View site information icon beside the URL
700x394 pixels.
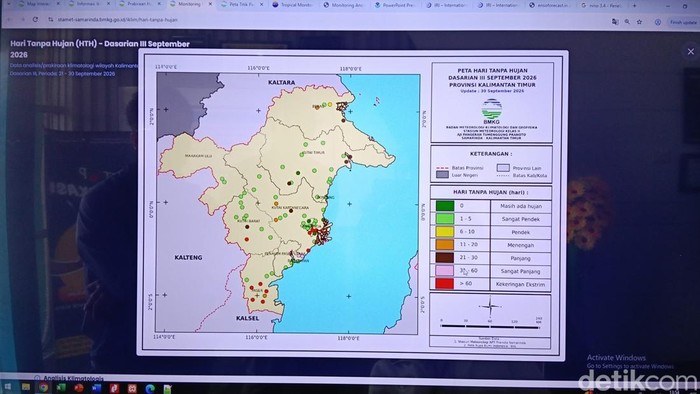[x=50, y=20]
